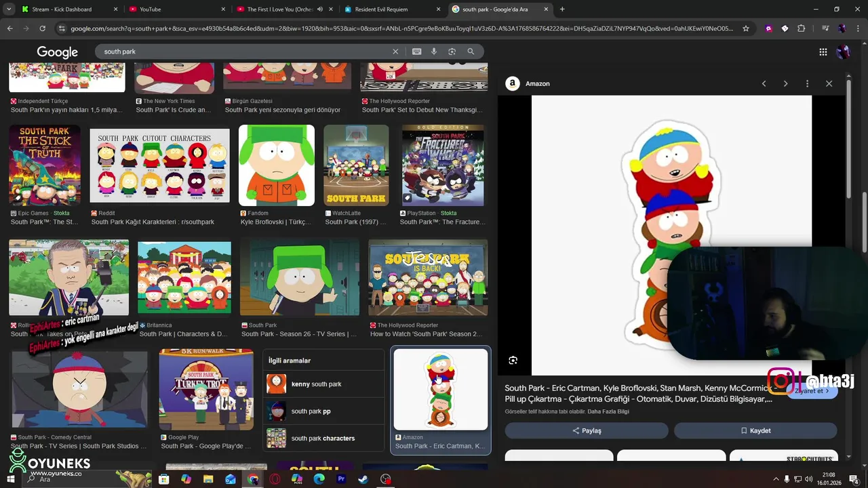Open the preview panel's three-dot options
Viewport: 868px width, 488px height.
[x=807, y=83]
